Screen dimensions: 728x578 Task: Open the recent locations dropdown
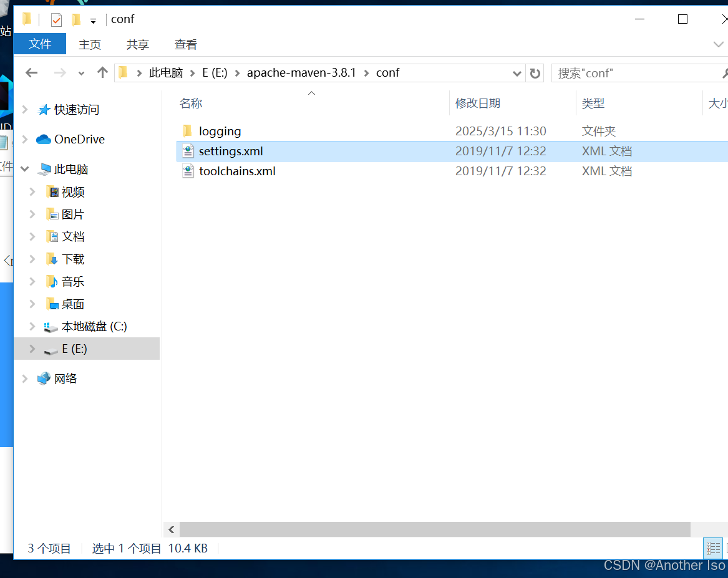pos(81,74)
